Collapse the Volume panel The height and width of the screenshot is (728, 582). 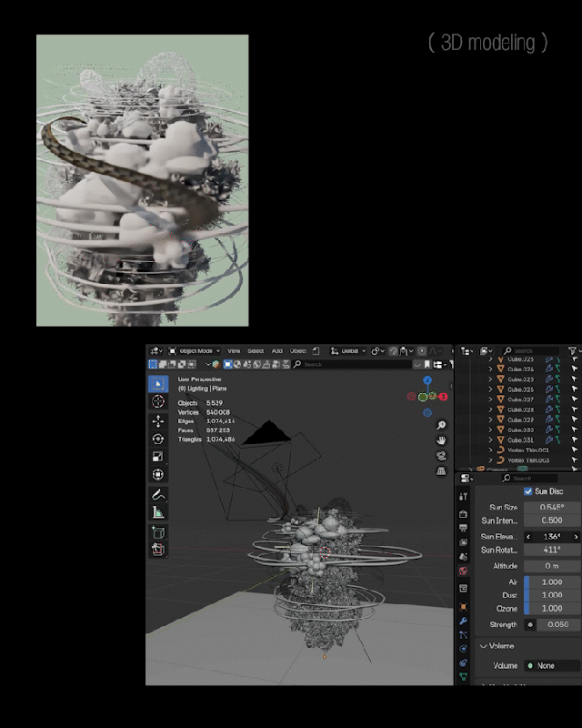(x=497, y=646)
